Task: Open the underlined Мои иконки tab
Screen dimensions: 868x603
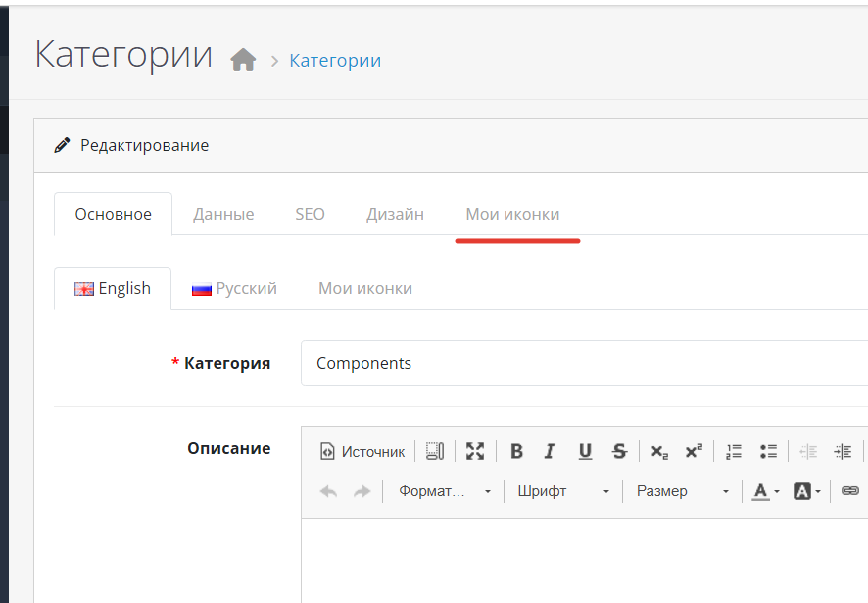Action: coord(512,214)
